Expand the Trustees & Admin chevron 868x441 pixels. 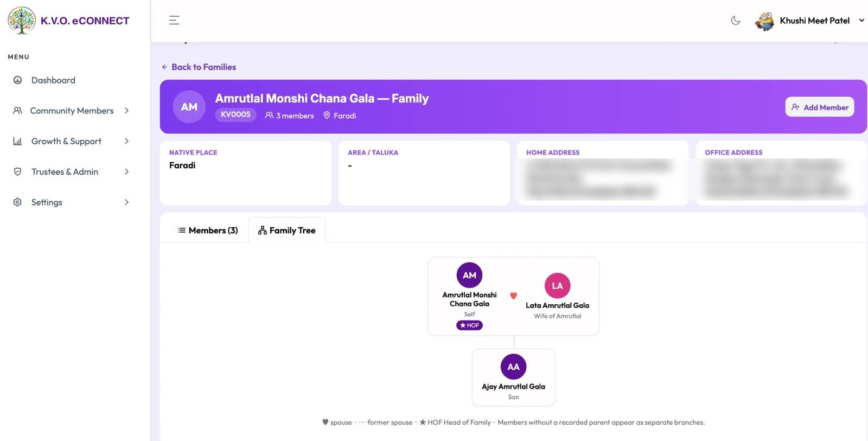point(127,171)
